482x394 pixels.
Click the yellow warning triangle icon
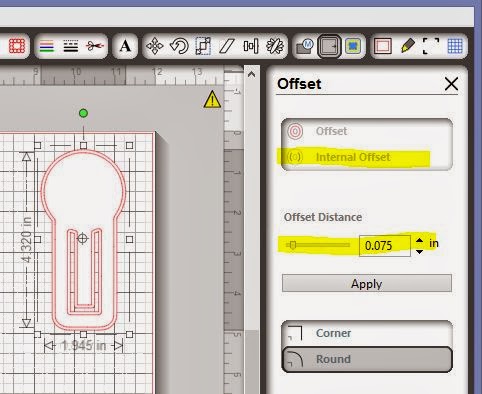coord(212,100)
